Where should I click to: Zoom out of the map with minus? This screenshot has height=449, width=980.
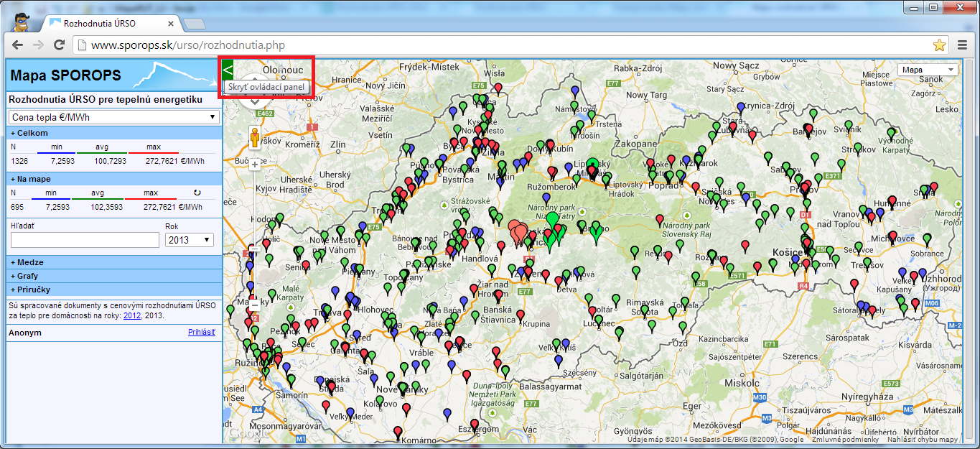254,305
